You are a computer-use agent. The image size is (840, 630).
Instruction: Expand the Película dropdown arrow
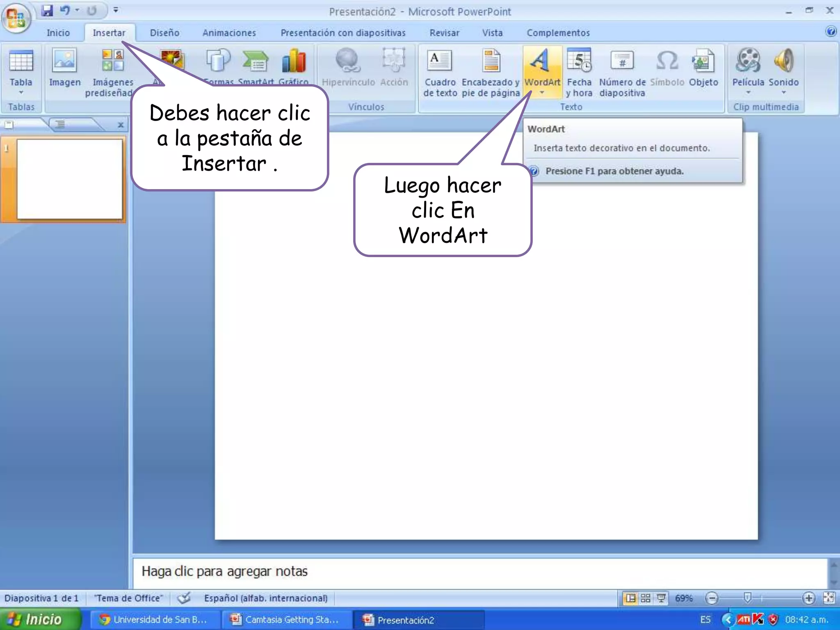[748, 93]
